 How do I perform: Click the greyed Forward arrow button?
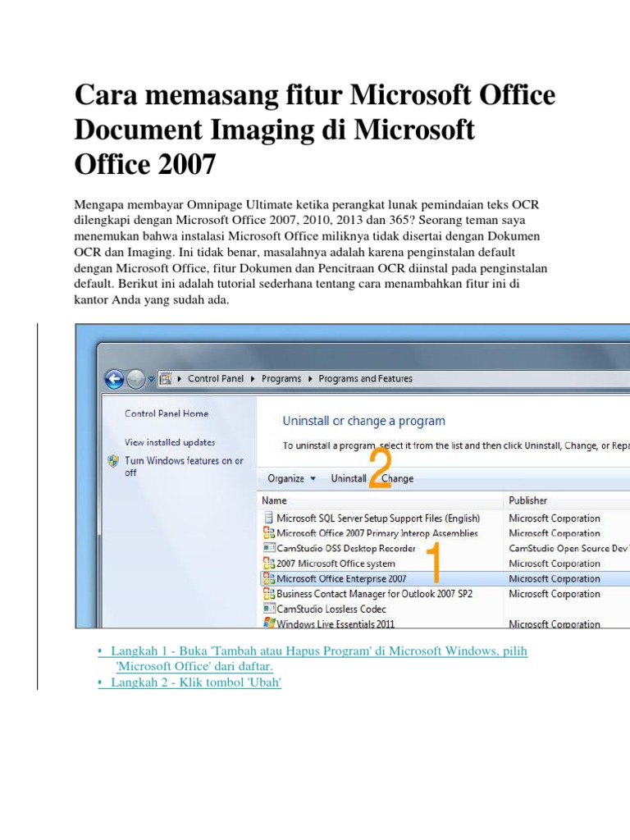(x=136, y=379)
